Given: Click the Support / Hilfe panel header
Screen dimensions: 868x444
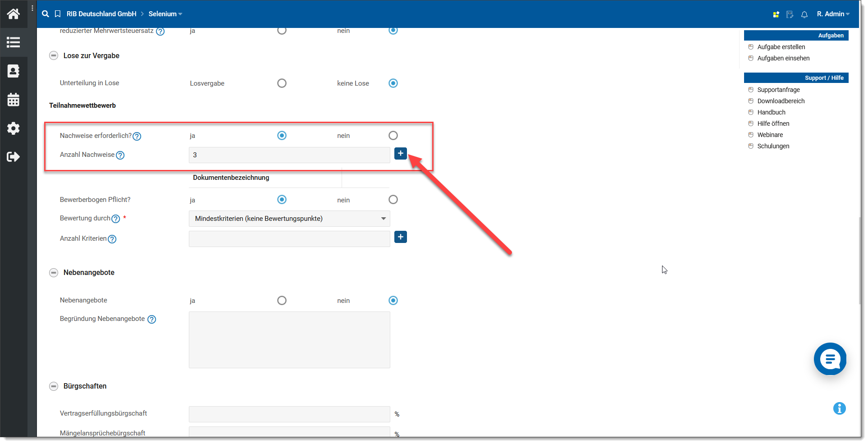Looking at the screenshot, I should (x=796, y=78).
